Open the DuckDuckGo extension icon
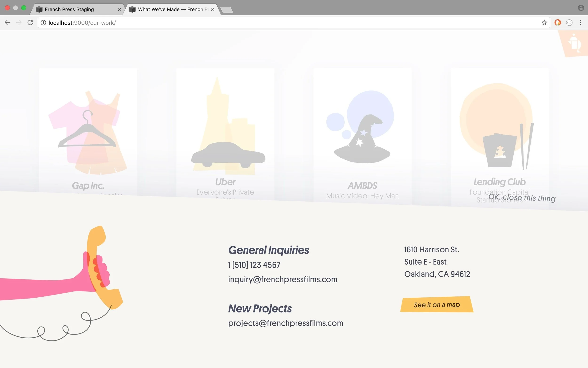This screenshot has width=588, height=368. (x=558, y=23)
